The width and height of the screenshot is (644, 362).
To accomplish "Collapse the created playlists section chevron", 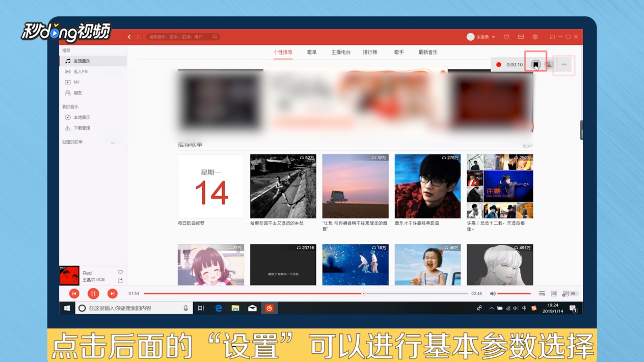I will [120, 142].
